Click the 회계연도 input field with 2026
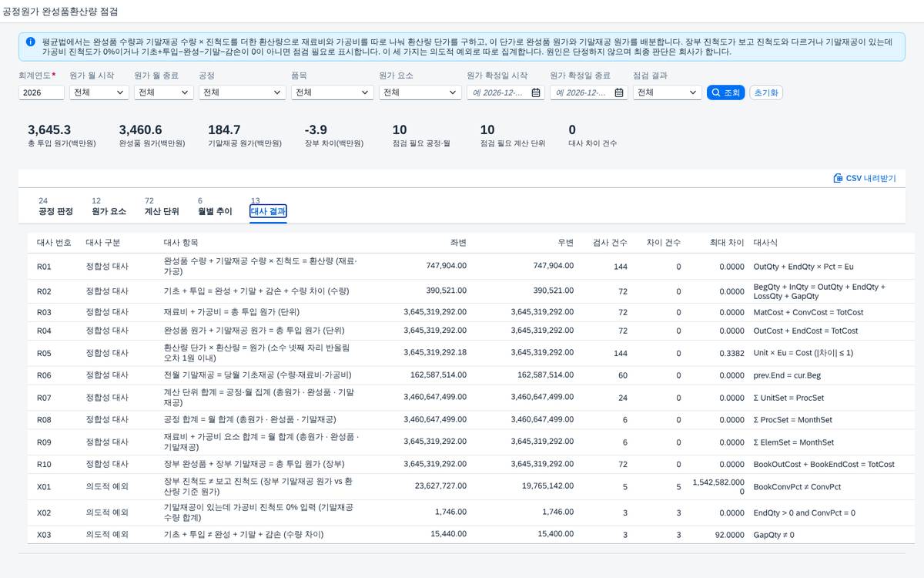The width and height of the screenshot is (924, 578). 42,92
